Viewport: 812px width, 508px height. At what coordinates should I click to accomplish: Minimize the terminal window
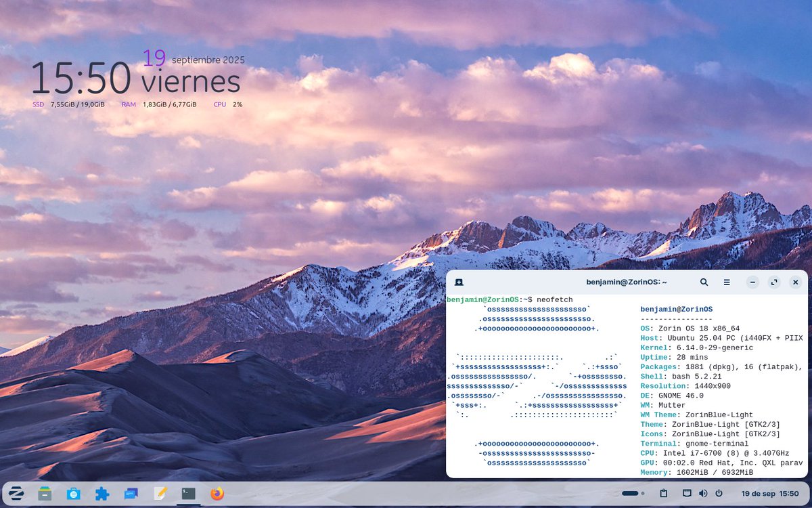pyautogui.click(x=753, y=282)
